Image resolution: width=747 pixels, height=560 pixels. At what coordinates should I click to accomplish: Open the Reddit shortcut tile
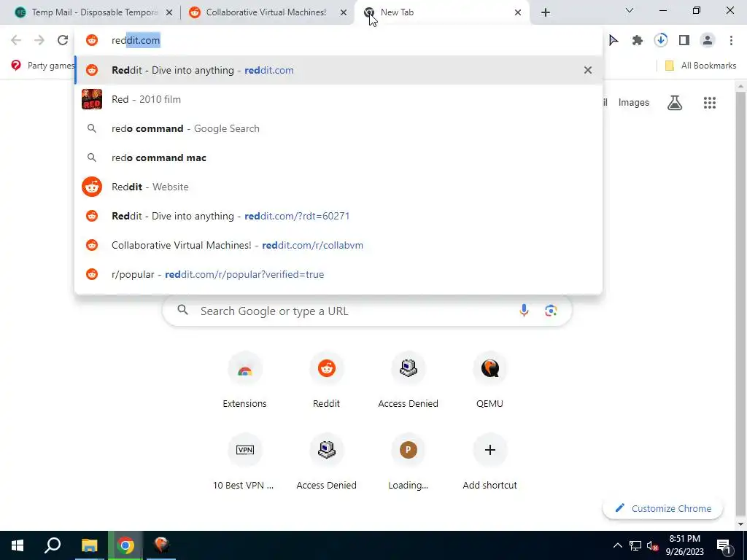(x=326, y=381)
